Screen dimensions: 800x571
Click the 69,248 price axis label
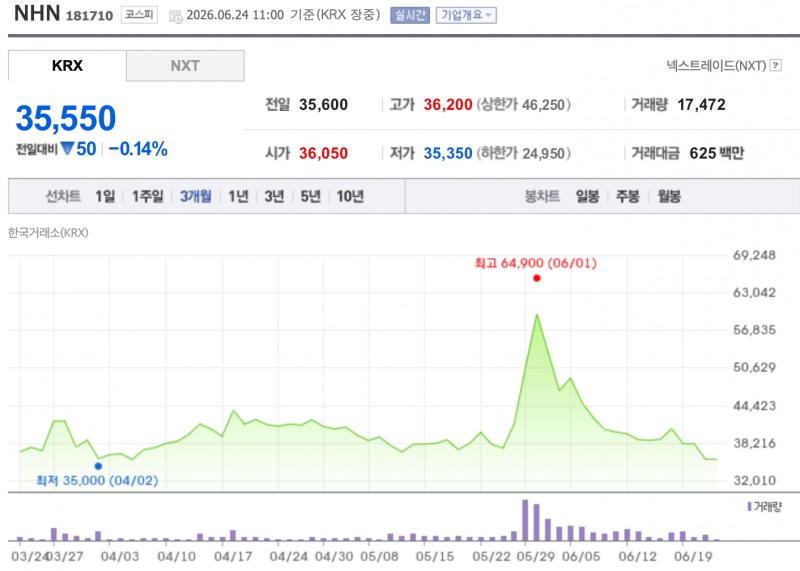click(x=754, y=255)
